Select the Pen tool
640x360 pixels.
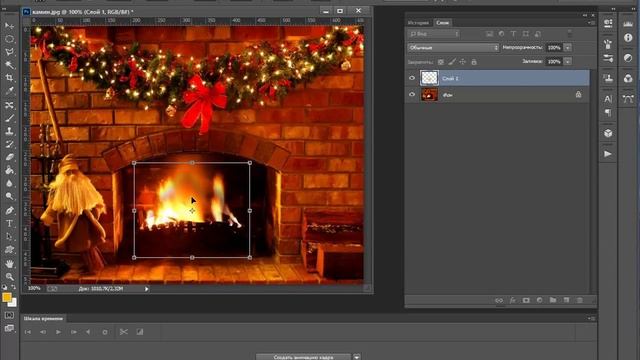pos(9,211)
